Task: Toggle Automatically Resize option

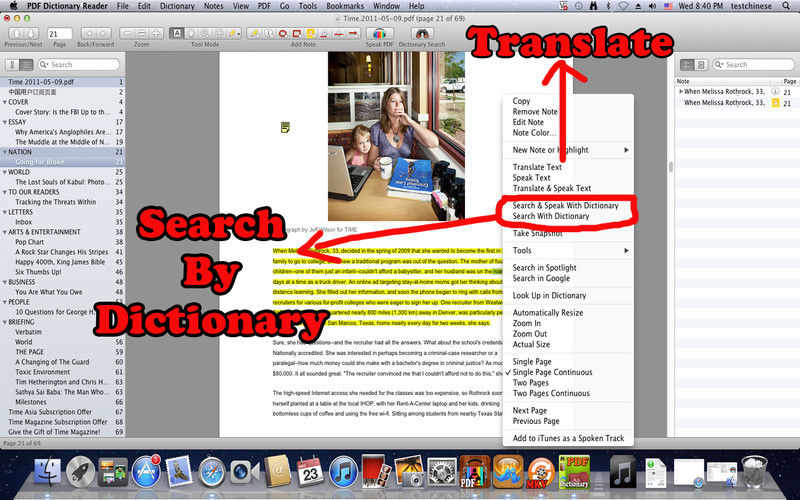Action: [547, 312]
